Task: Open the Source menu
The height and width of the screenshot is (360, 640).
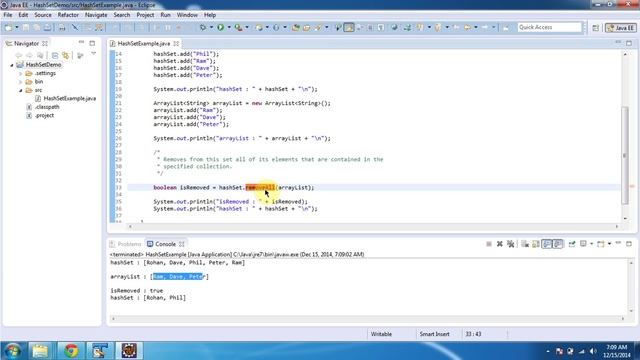Action: (x=43, y=15)
